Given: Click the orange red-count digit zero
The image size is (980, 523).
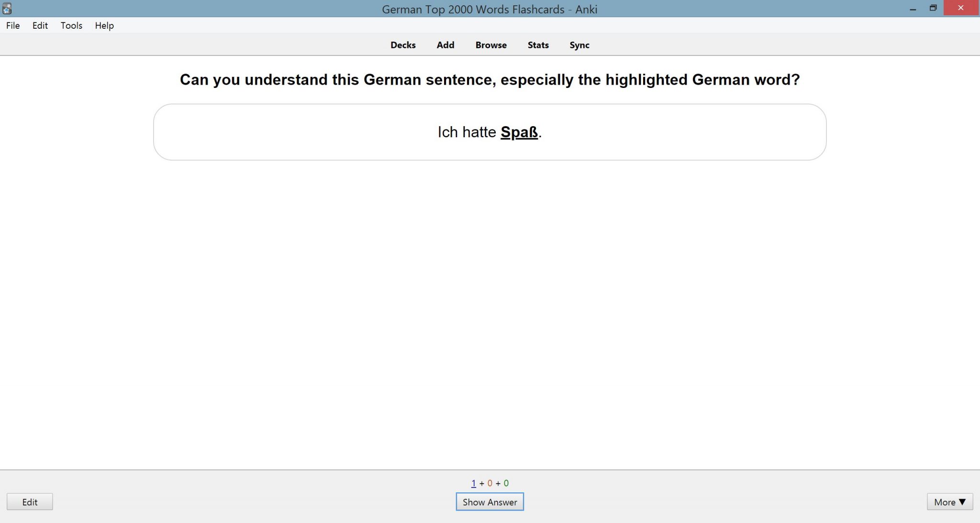Looking at the screenshot, I should 489,483.
